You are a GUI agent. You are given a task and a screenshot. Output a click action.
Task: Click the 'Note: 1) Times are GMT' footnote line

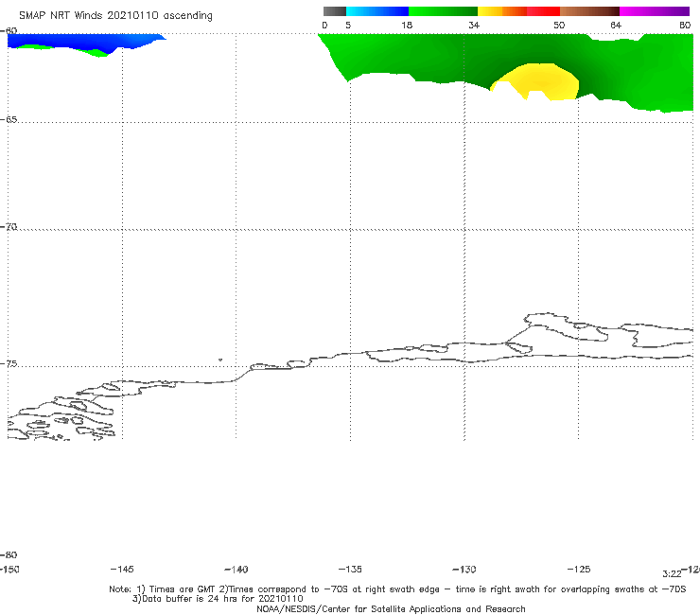pyautogui.click(x=397, y=589)
